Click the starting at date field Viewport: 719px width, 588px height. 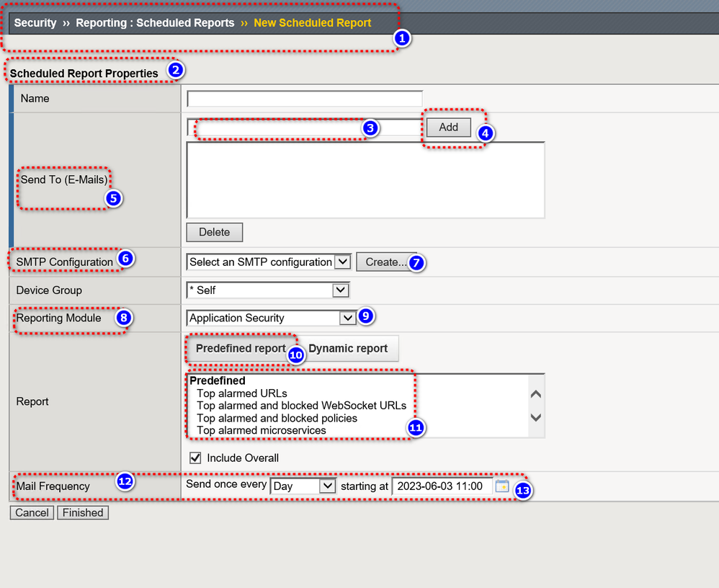click(x=442, y=486)
